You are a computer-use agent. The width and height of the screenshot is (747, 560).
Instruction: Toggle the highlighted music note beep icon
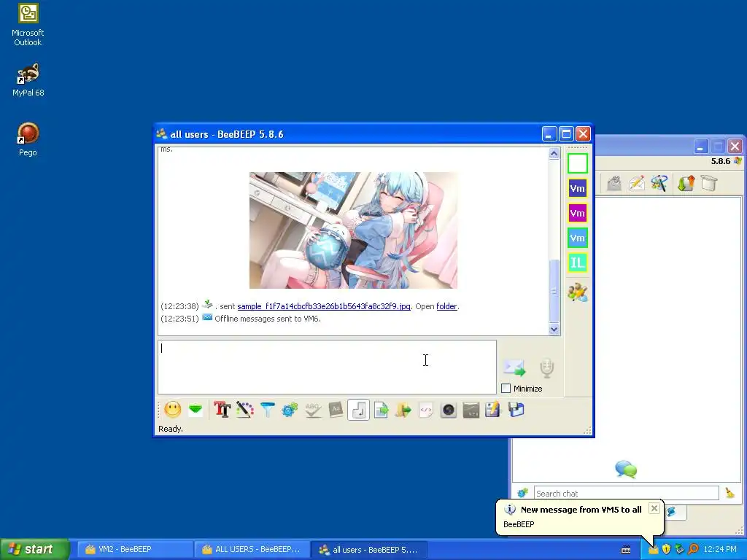(x=358, y=410)
